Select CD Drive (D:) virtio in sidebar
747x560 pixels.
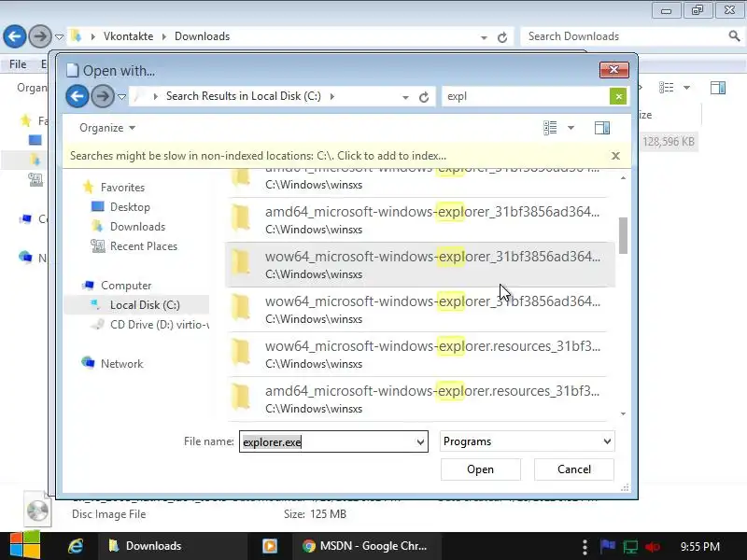tap(149, 324)
